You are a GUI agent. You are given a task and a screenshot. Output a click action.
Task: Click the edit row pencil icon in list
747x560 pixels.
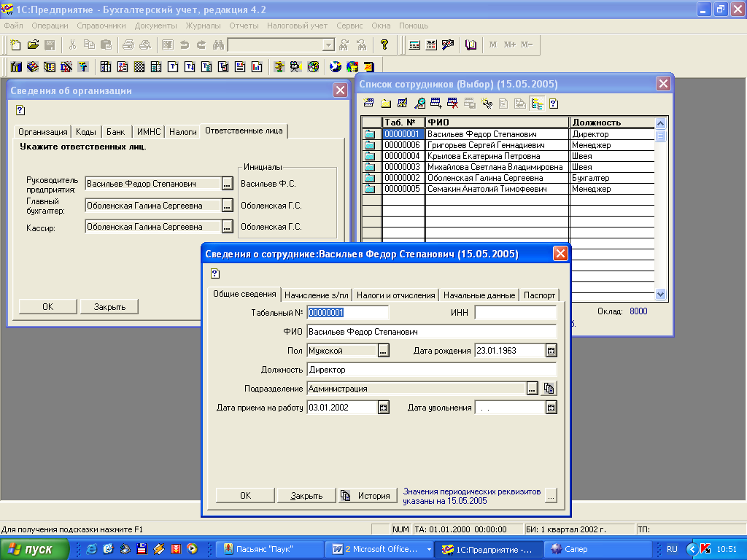point(402,104)
